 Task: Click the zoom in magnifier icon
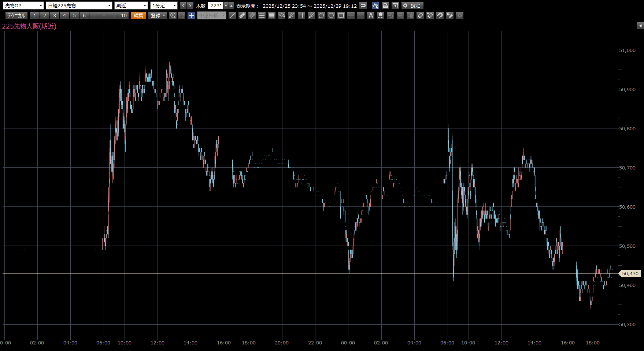(173, 15)
